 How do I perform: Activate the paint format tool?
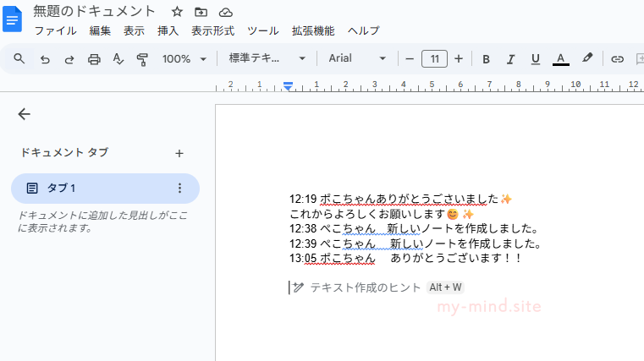[142, 59]
